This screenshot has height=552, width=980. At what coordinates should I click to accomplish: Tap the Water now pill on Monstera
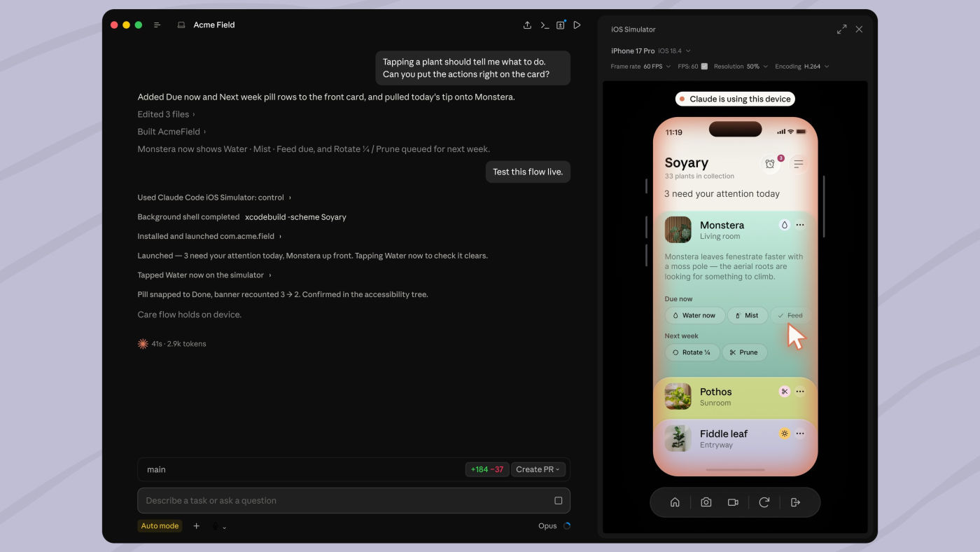point(694,315)
